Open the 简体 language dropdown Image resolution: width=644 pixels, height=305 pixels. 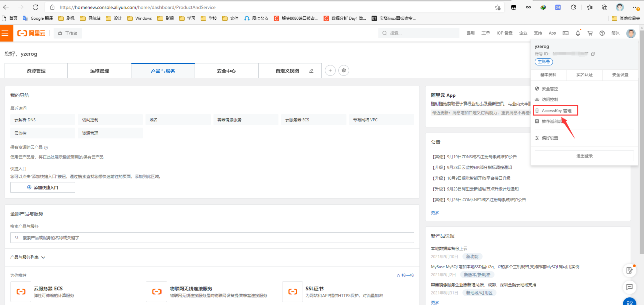(x=615, y=33)
